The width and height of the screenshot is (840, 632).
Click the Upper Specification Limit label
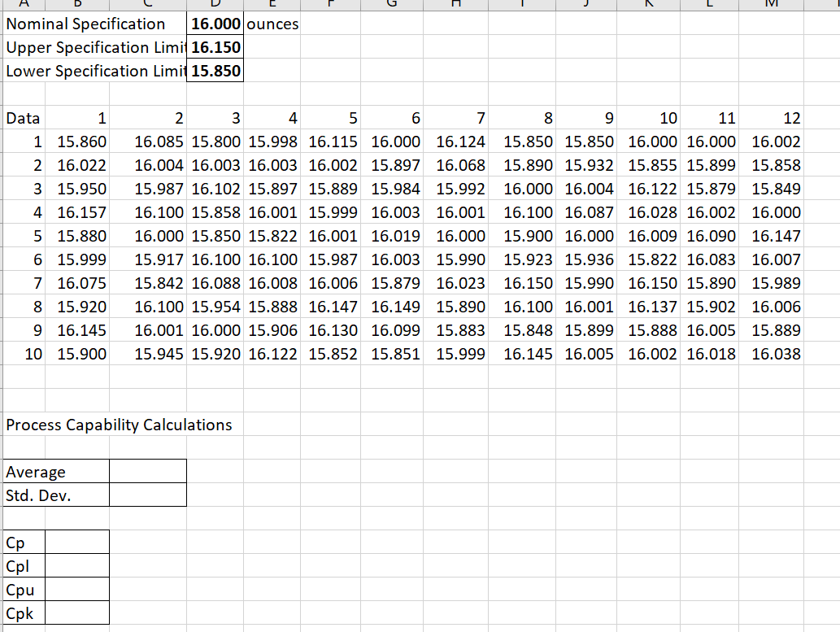click(x=95, y=47)
